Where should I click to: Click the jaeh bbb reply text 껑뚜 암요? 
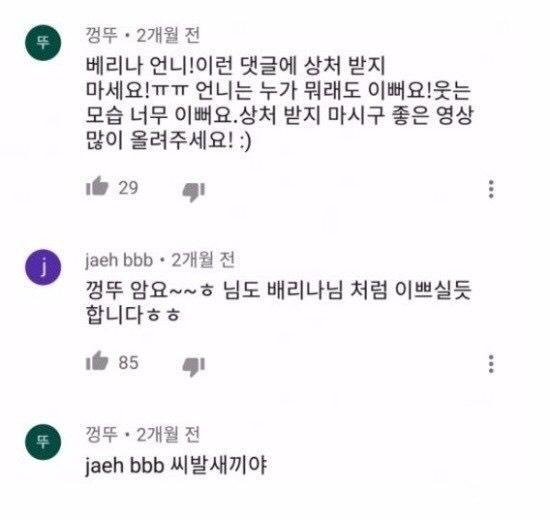278,302
